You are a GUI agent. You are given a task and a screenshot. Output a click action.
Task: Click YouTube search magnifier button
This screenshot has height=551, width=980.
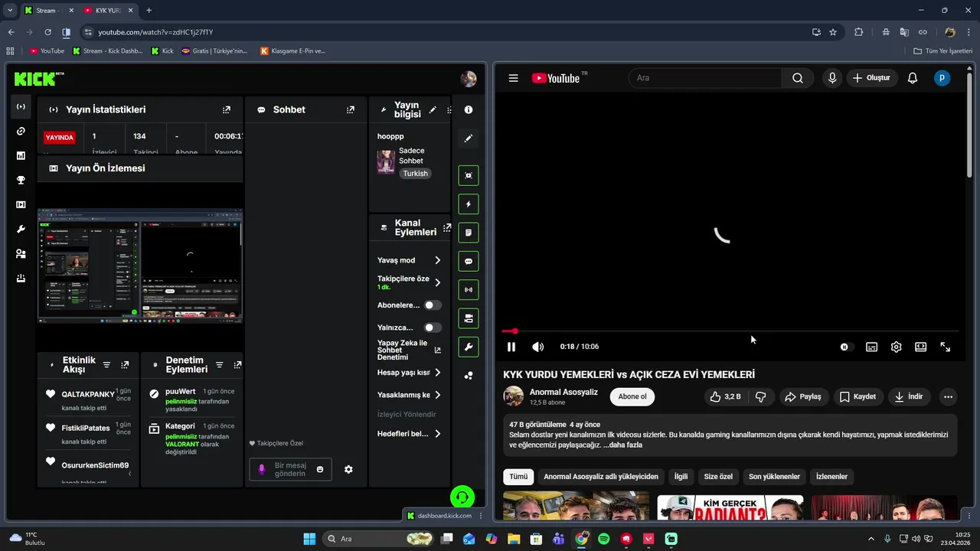[x=798, y=78]
